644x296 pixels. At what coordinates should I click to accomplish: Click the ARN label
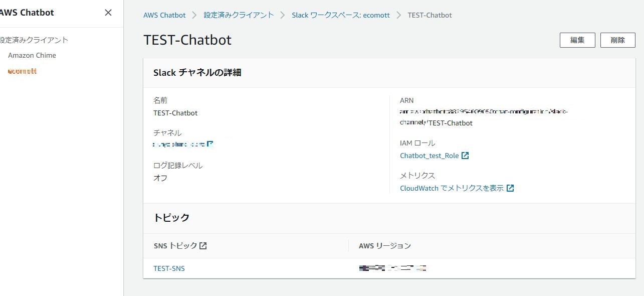[x=407, y=100]
